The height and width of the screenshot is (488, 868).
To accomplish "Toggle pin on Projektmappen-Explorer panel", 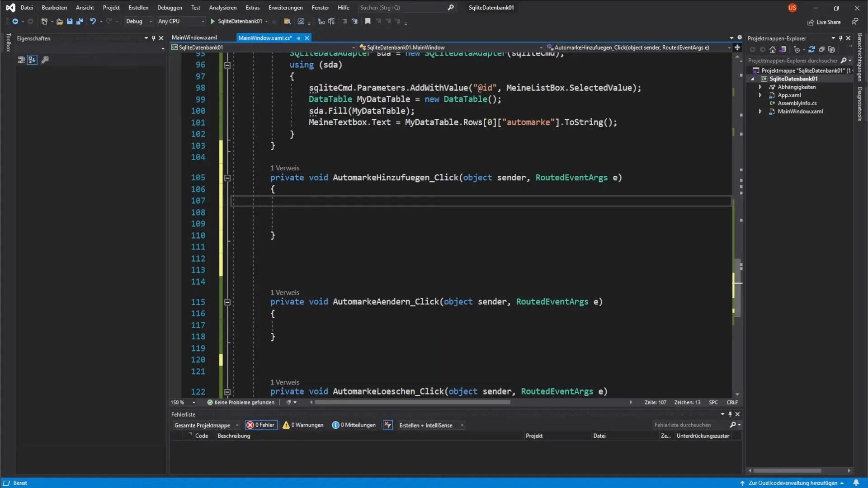I will [840, 38].
